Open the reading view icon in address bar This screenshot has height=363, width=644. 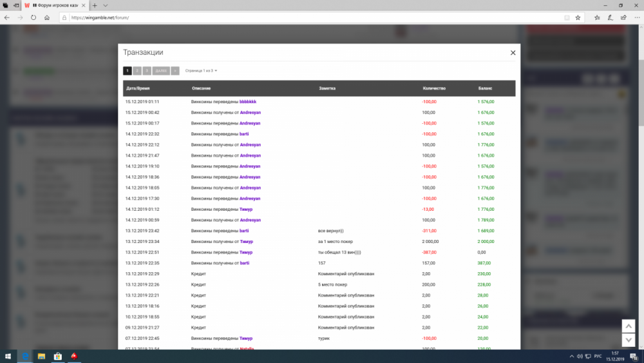tap(567, 17)
